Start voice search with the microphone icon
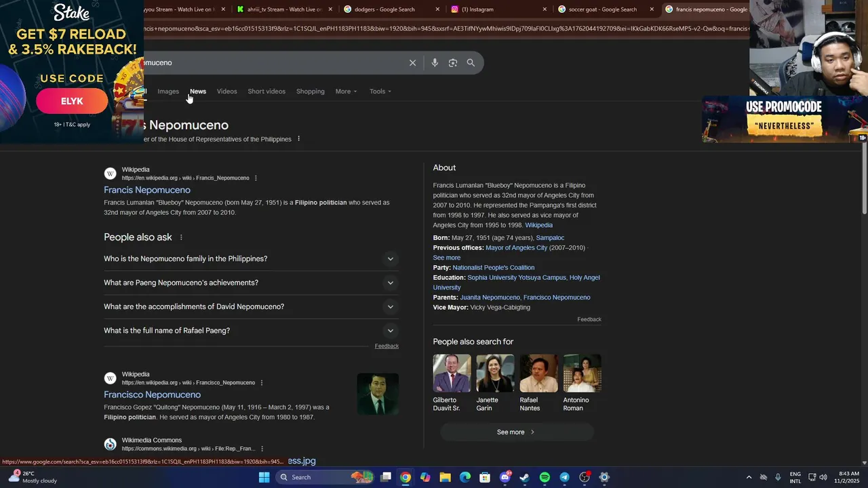 point(435,63)
